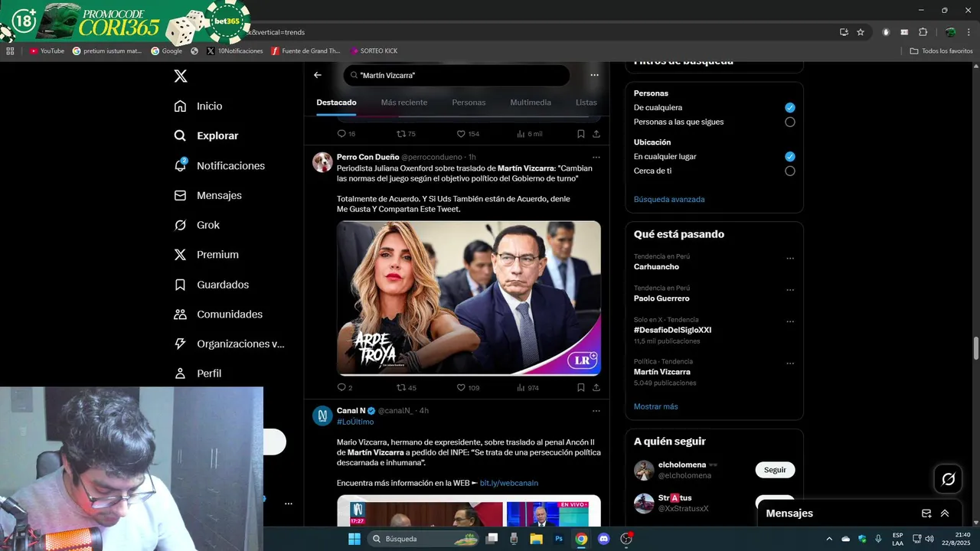Click back arrow beside search box

click(318, 75)
